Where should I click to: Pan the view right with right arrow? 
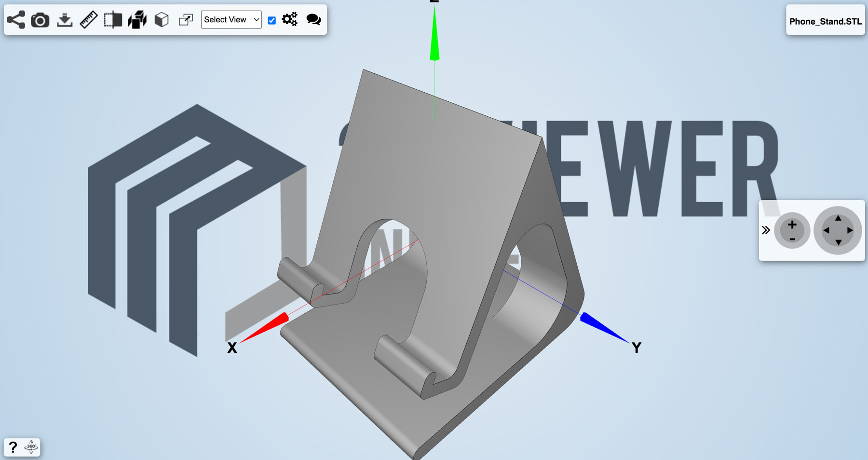[x=850, y=231]
